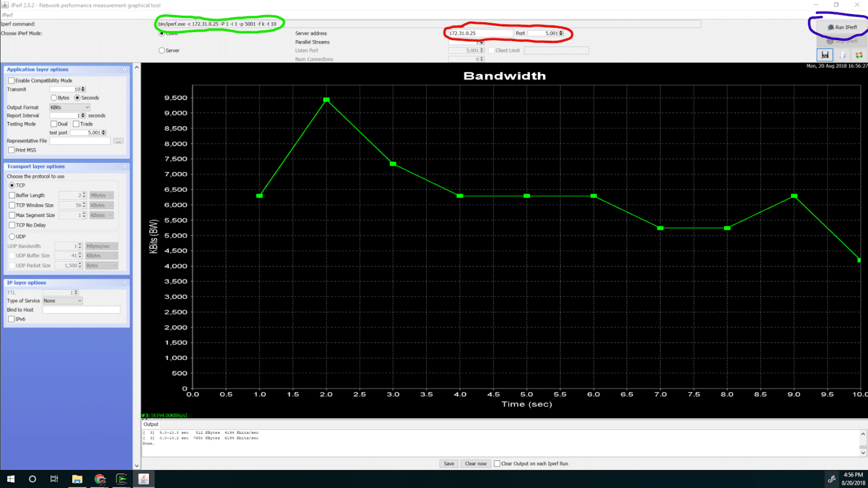Select the Server mode radio button
The height and width of the screenshot is (488, 868).
(x=162, y=50)
